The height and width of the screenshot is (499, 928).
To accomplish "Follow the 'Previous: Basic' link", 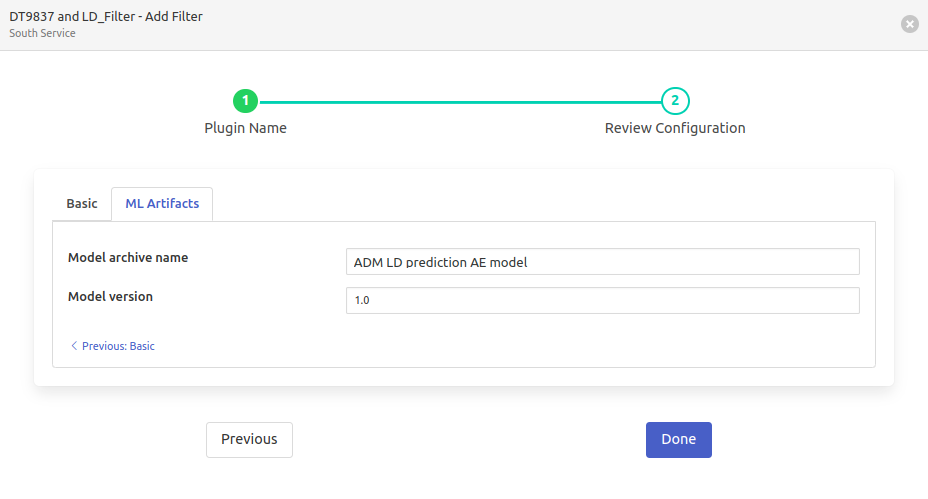I will [118, 346].
